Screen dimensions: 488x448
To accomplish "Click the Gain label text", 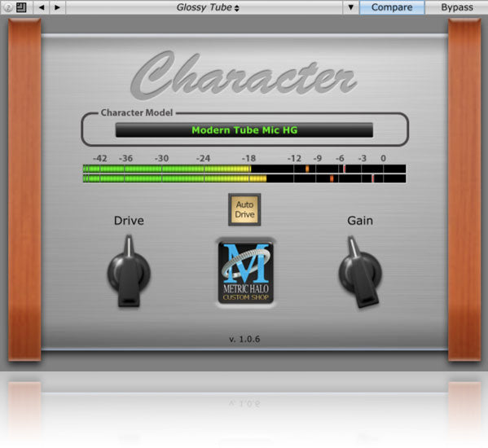I will point(360,221).
